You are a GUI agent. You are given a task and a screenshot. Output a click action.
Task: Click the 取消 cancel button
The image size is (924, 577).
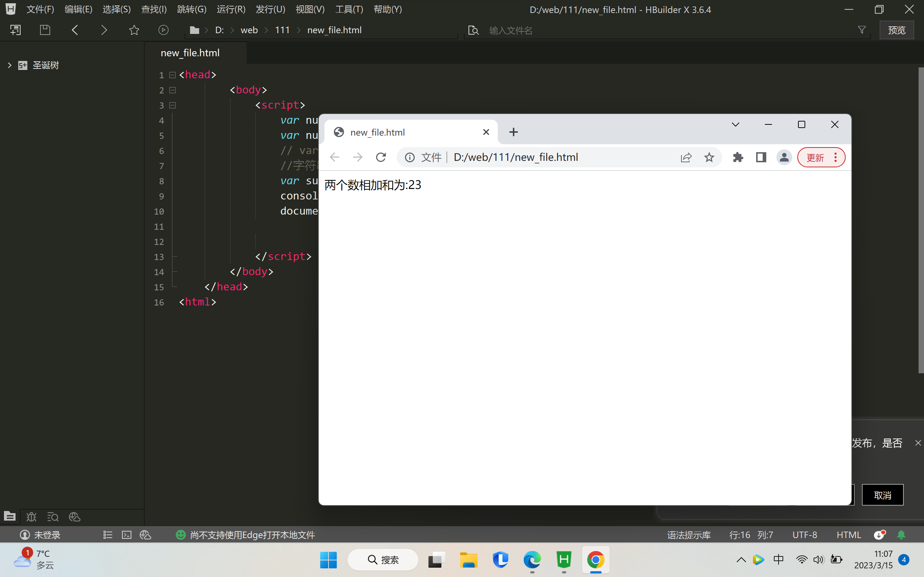click(882, 495)
